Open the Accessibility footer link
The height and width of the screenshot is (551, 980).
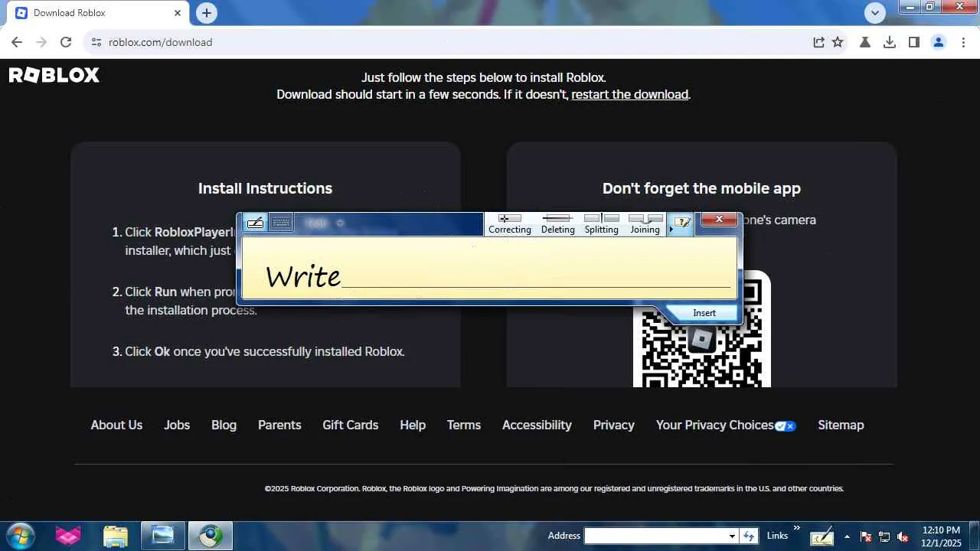(x=537, y=425)
